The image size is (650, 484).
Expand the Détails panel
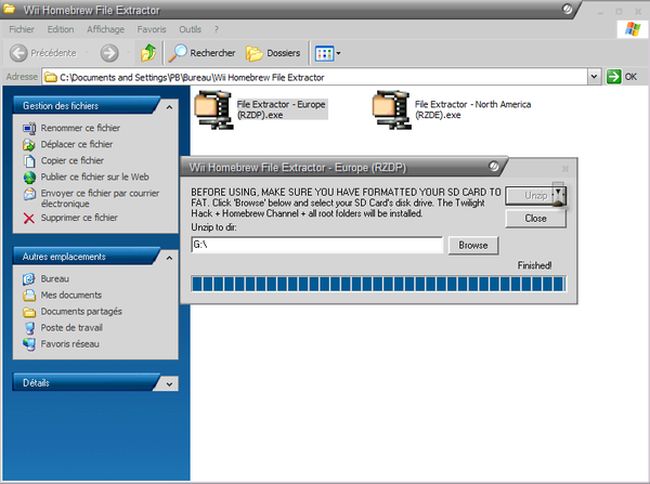[x=169, y=384]
